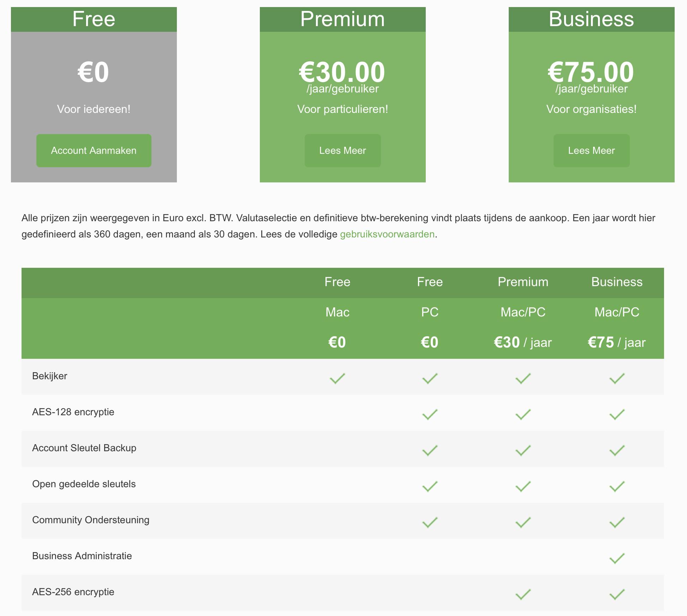Open the gebruiksvoorwaarden link
This screenshot has width=687, height=616.
387,234
